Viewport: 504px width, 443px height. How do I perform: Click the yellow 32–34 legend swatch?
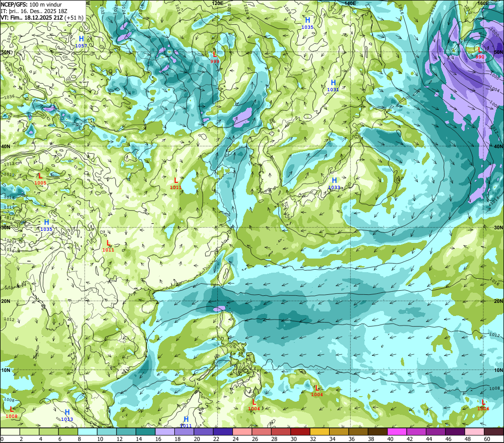320,432
